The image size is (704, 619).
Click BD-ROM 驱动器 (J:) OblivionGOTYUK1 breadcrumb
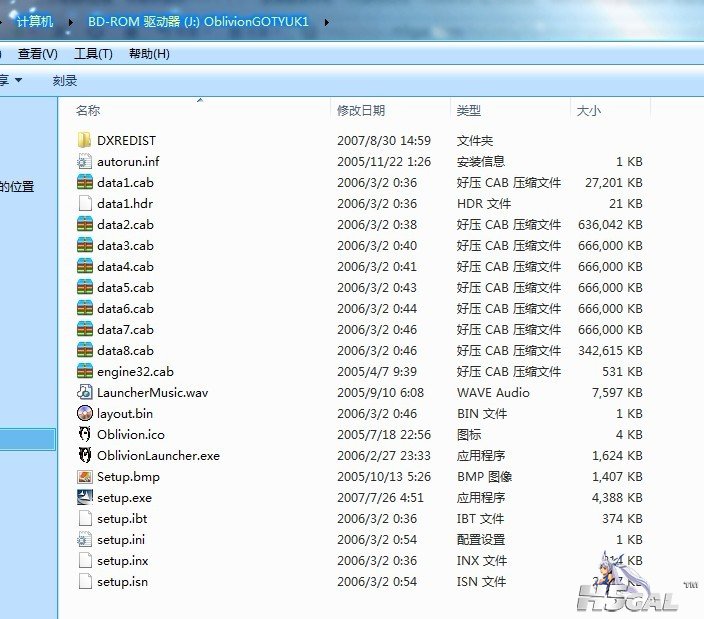[x=198, y=22]
